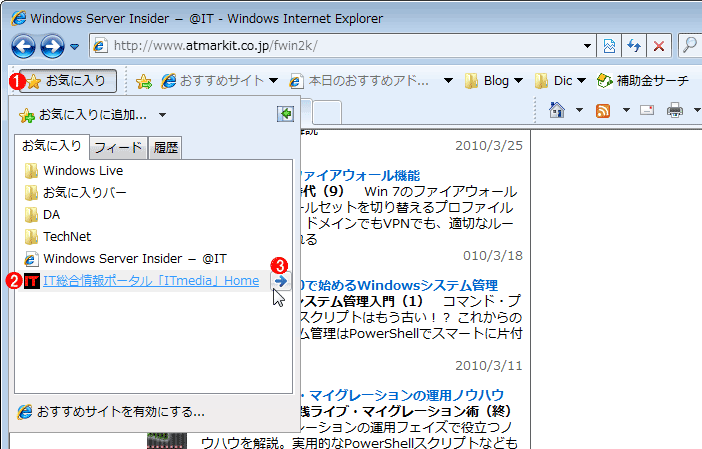Pin the Favorites Center with green arrow

(x=286, y=114)
